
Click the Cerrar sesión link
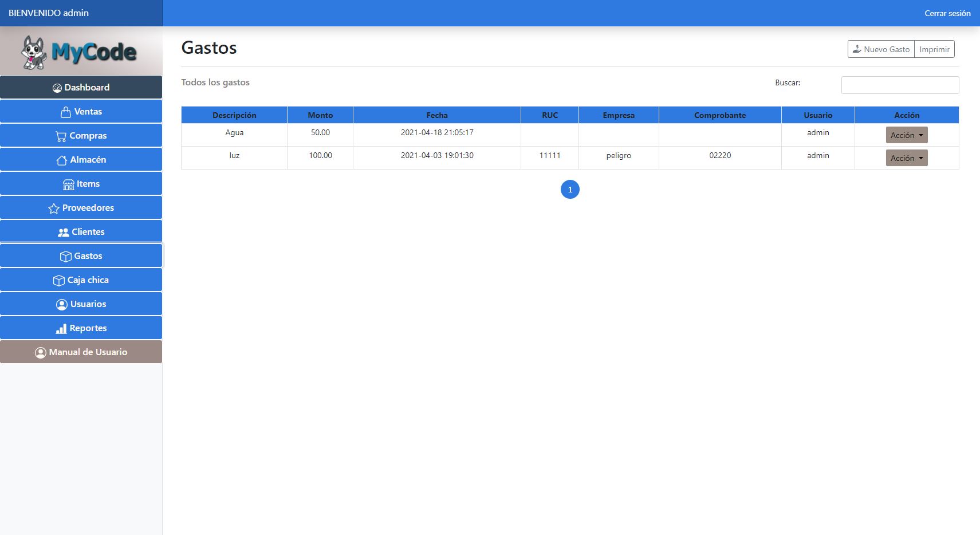pyautogui.click(x=947, y=13)
